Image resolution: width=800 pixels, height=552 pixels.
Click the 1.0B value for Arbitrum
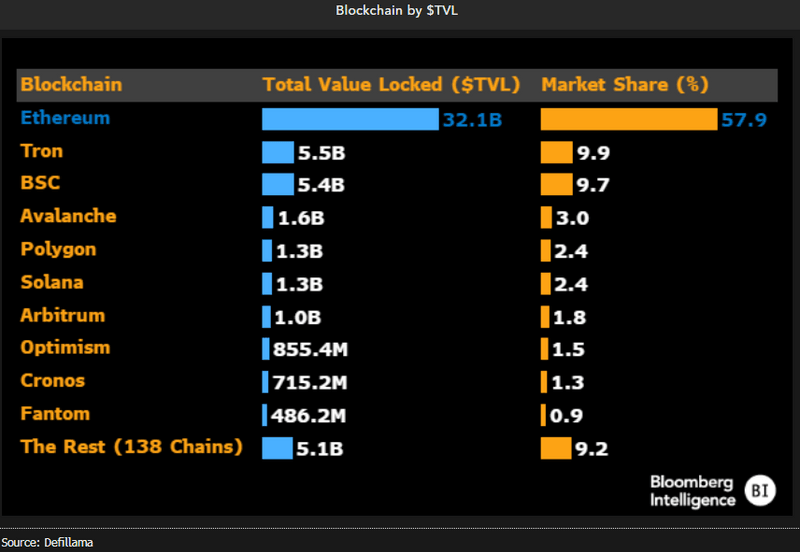coord(298,317)
